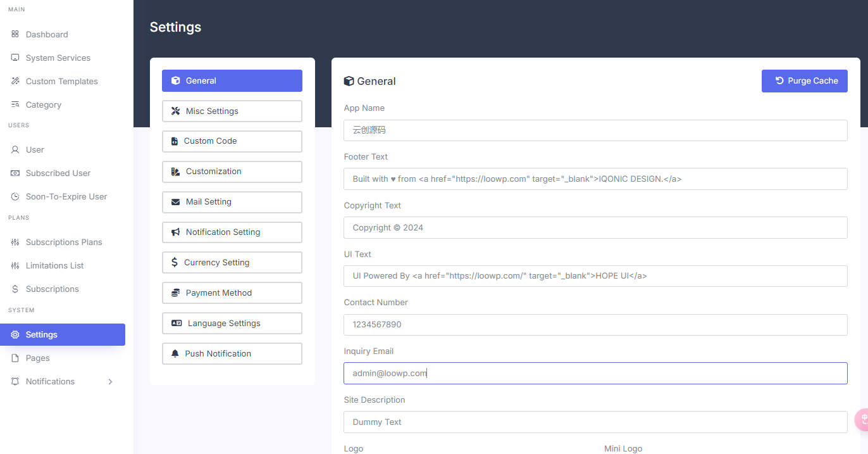
Task: Click the System Services monitor icon
Action: (x=15, y=58)
